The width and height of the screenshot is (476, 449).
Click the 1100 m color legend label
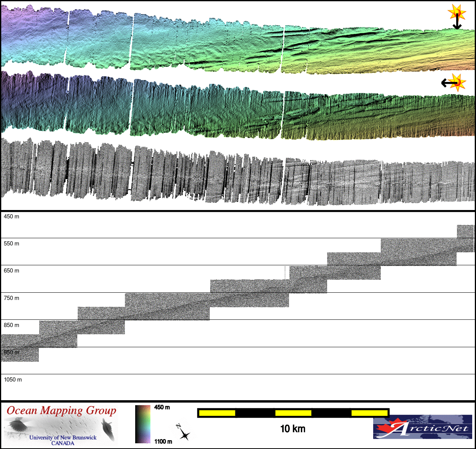point(163,441)
